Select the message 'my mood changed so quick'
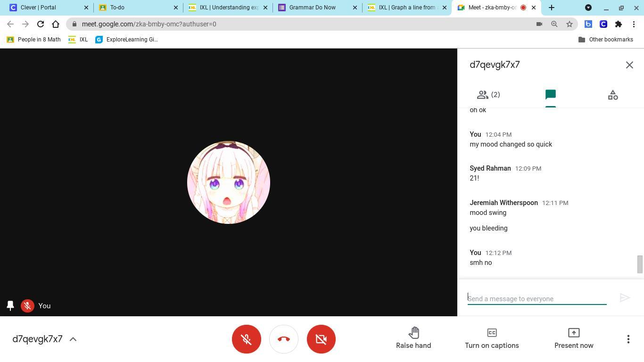Image resolution: width=644 pixels, height=362 pixels. (x=511, y=144)
